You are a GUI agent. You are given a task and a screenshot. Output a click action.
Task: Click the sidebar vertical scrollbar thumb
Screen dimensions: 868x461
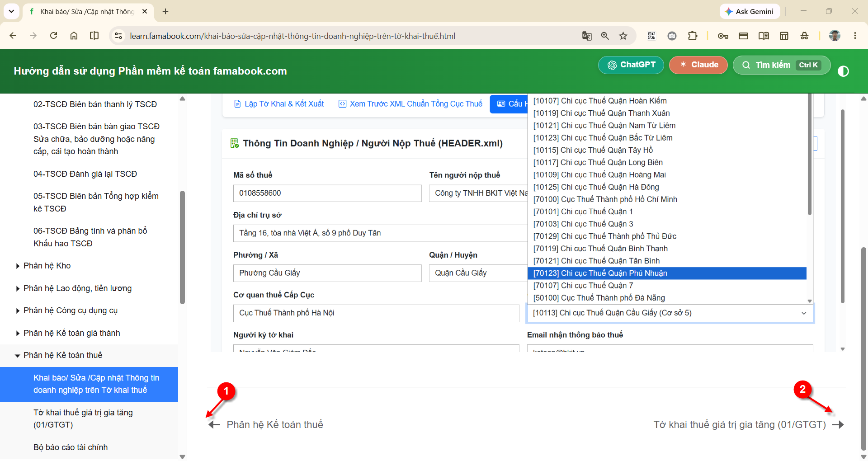pos(182,247)
